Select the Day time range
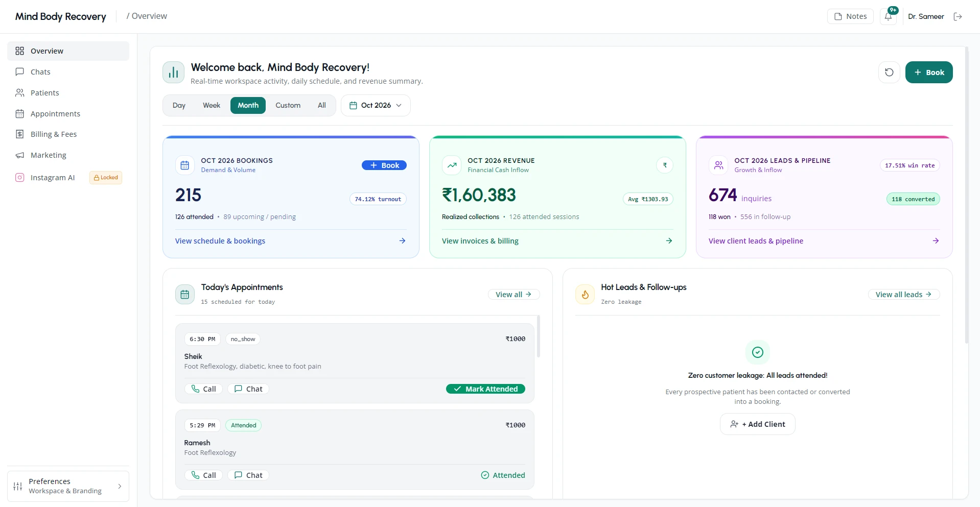Screen dimensions: 980x507 179,106
